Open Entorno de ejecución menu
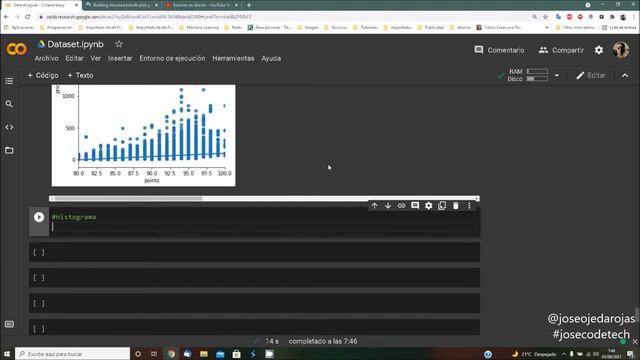The height and width of the screenshot is (360, 640). (x=172, y=58)
